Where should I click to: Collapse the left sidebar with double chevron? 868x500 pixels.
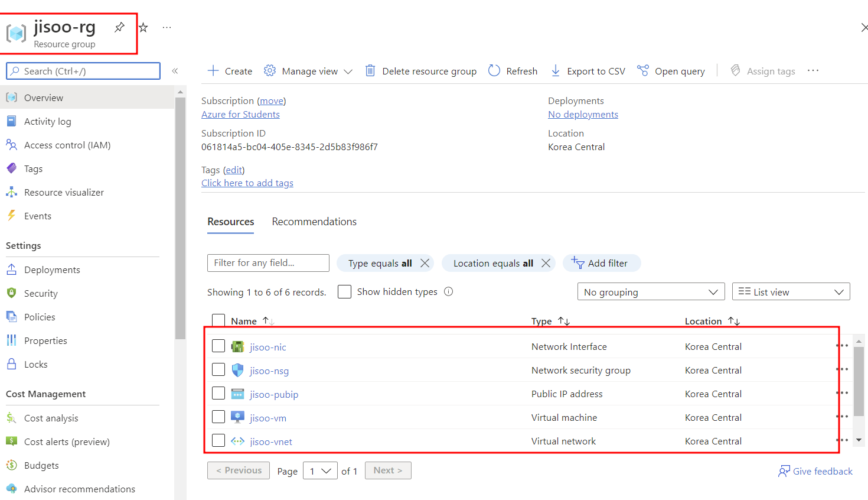pyautogui.click(x=175, y=71)
